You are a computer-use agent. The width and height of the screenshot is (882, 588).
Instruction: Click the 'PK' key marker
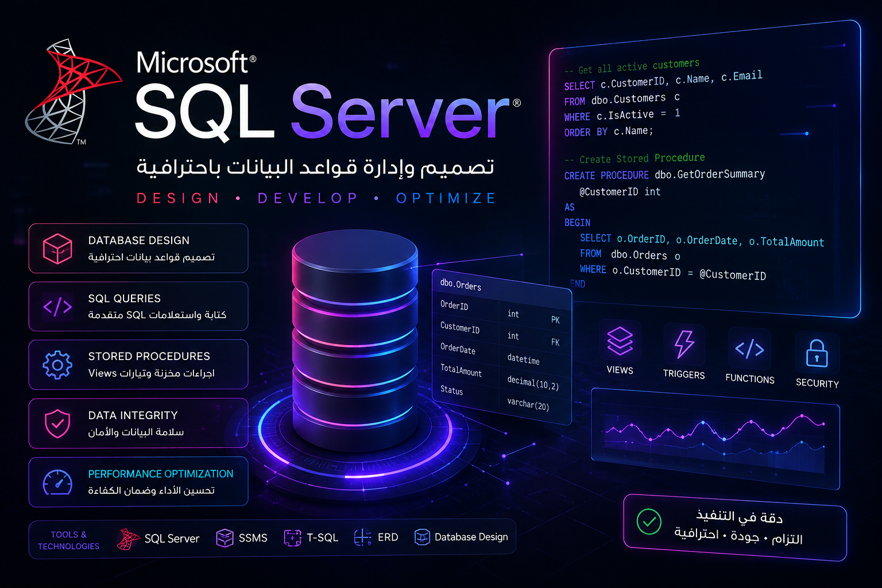pyautogui.click(x=555, y=320)
